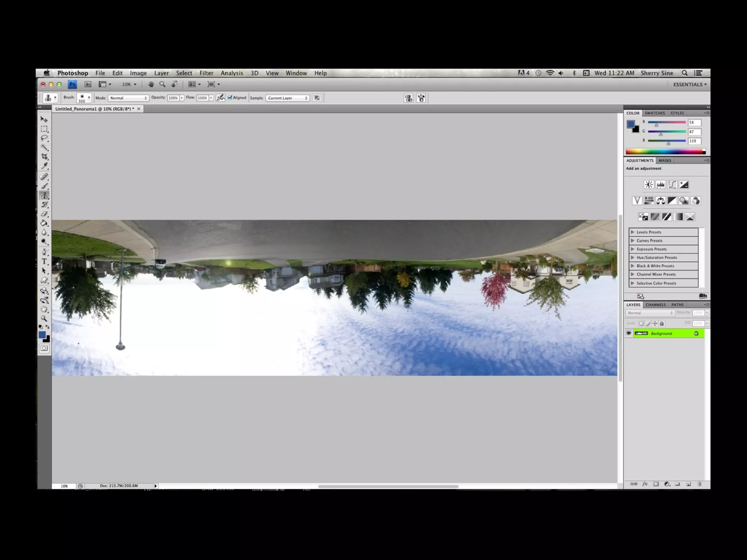The width and height of the screenshot is (747, 560).
Task: Select the Crop tool
Action: 44,156
